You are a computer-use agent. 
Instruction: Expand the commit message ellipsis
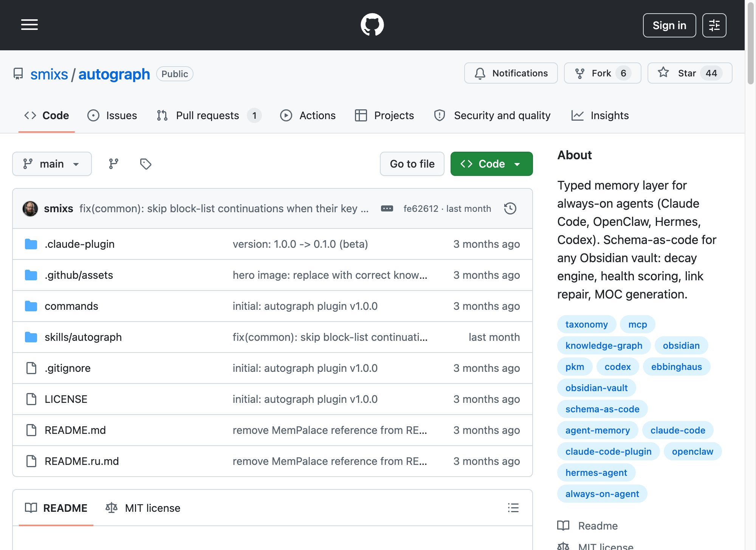387,208
